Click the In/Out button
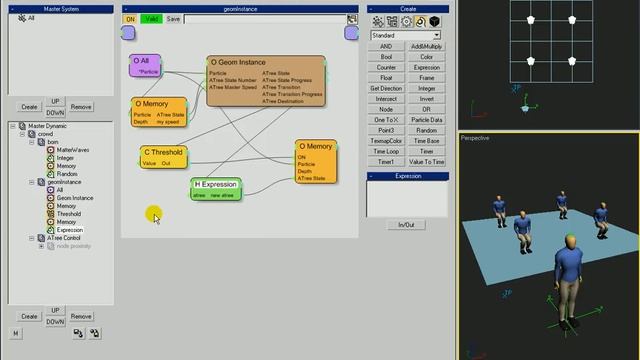 click(x=406, y=225)
